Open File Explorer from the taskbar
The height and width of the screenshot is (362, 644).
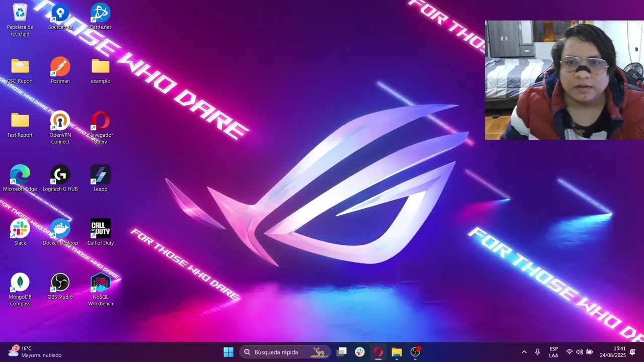coord(397,352)
